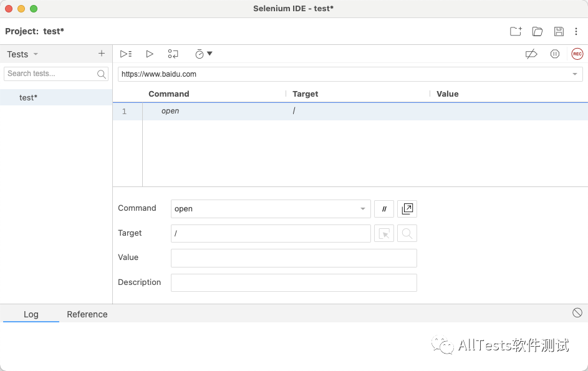Add a new test with the plus icon
The width and height of the screenshot is (588, 371).
coord(102,54)
